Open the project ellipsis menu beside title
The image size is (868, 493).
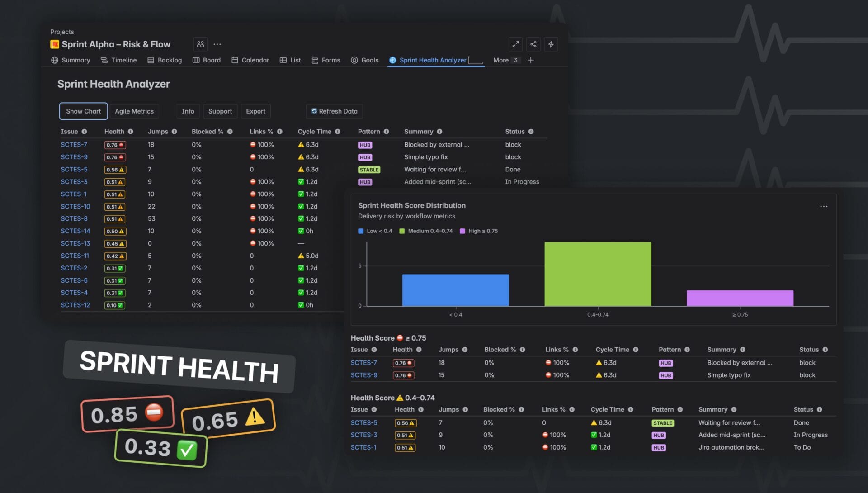(217, 44)
